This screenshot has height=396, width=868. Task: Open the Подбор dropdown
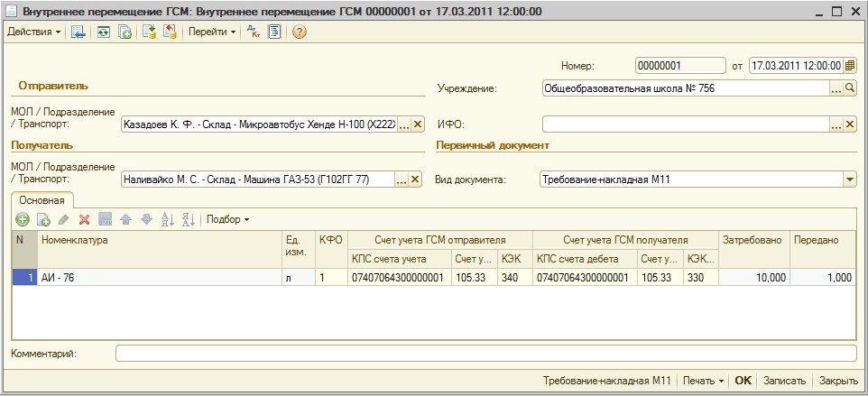click(227, 219)
